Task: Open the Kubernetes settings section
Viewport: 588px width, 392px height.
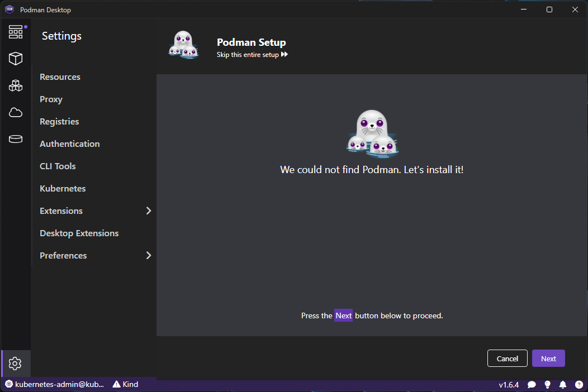Action: pyautogui.click(x=63, y=189)
